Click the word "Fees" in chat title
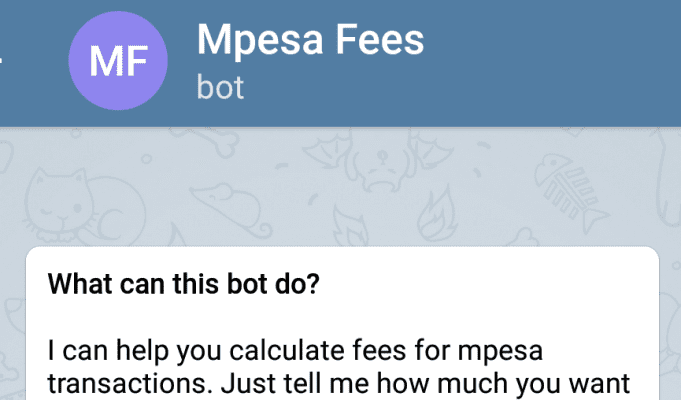The width and height of the screenshot is (681, 400). (x=379, y=39)
